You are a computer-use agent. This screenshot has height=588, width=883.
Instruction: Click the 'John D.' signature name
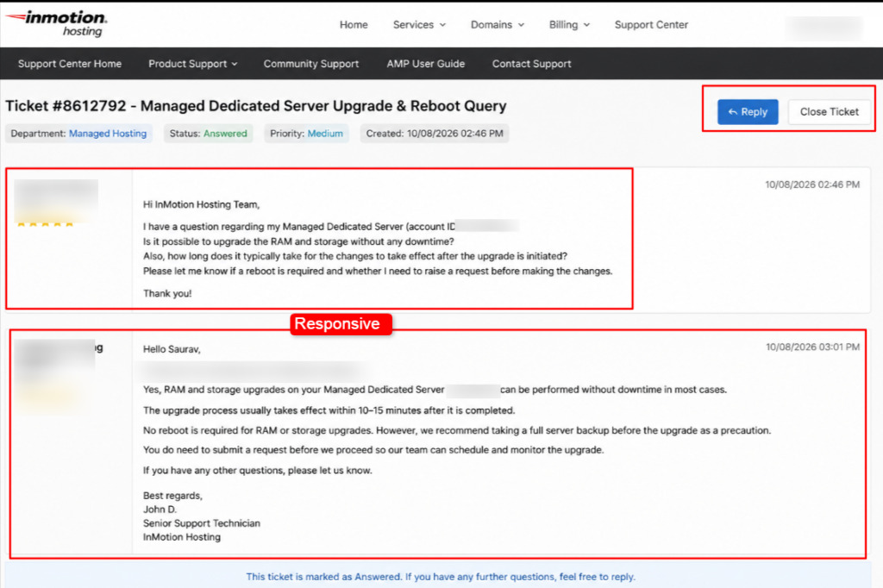(160, 510)
